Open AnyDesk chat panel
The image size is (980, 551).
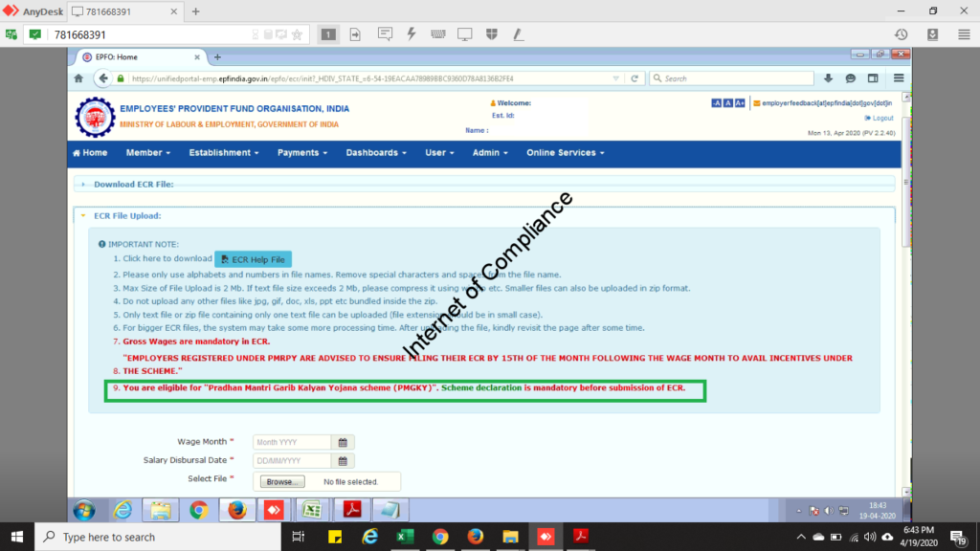point(385,34)
